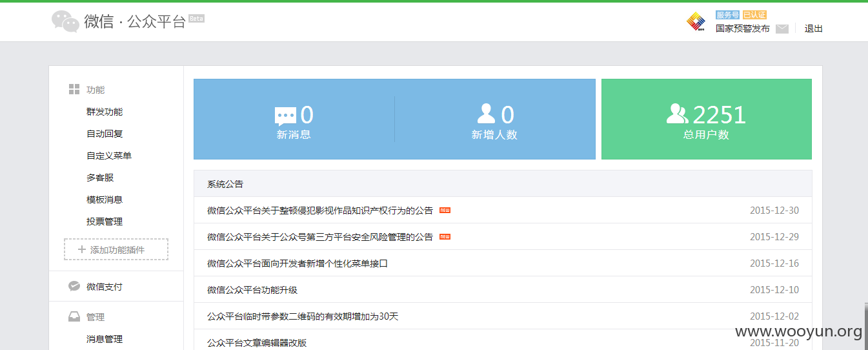Click the date 2015-12-02

pos(774,316)
